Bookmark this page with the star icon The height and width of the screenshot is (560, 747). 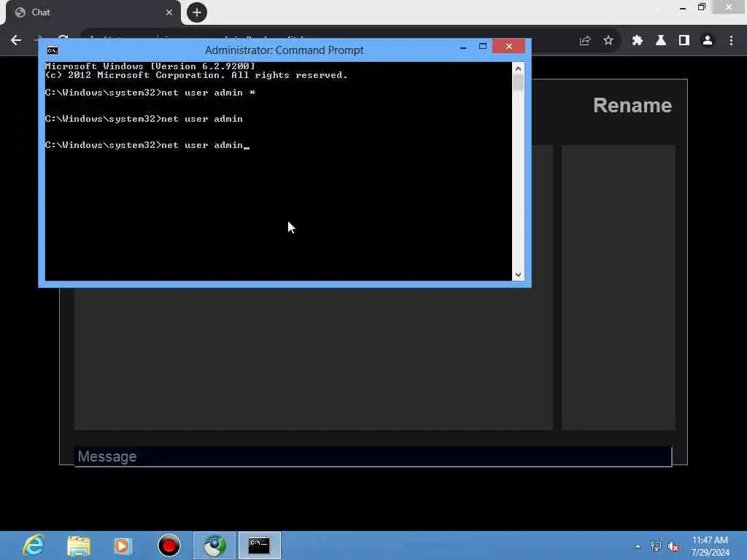(608, 41)
